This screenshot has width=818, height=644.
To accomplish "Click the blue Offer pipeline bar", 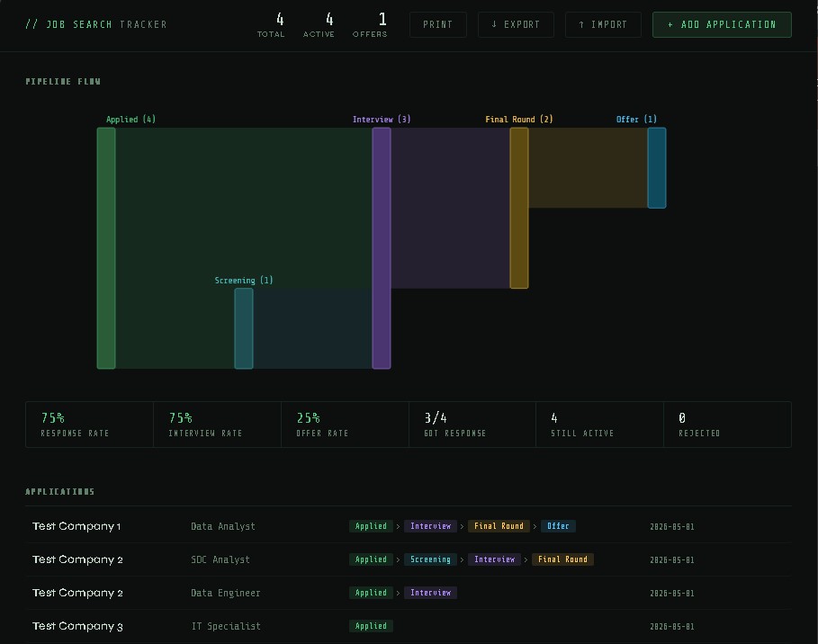I will pos(657,168).
